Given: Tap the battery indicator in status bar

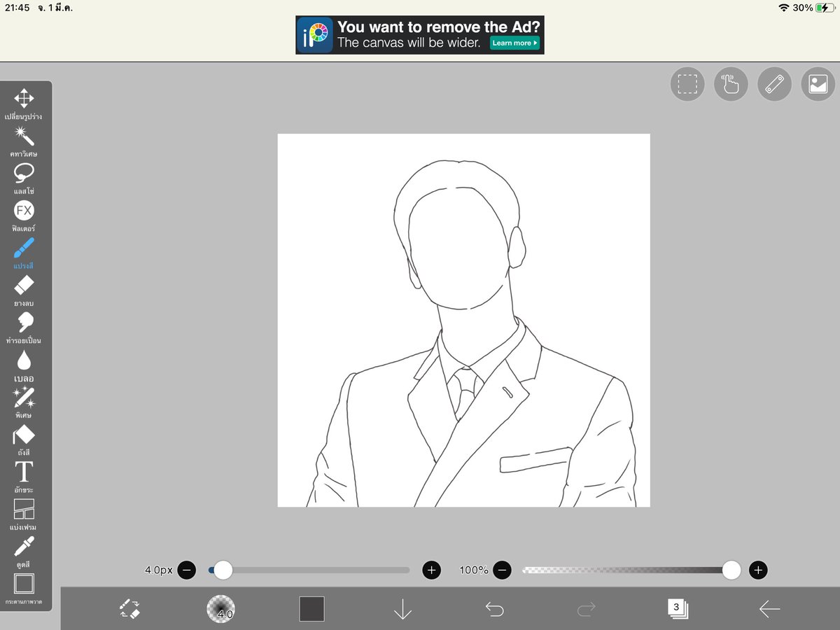Looking at the screenshot, I should pyautogui.click(x=825, y=8).
